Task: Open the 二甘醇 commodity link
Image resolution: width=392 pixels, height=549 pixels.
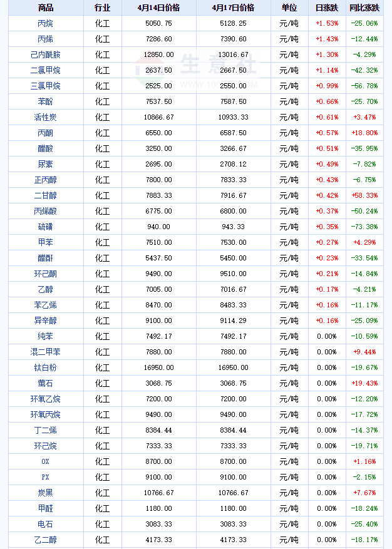Action: (x=46, y=195)
